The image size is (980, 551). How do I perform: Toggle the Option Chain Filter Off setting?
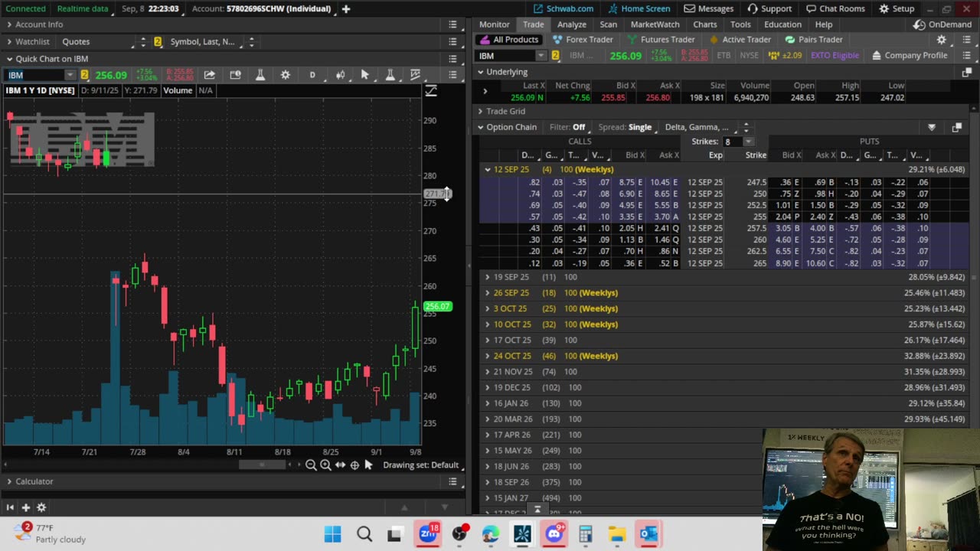tap(567, 127)
